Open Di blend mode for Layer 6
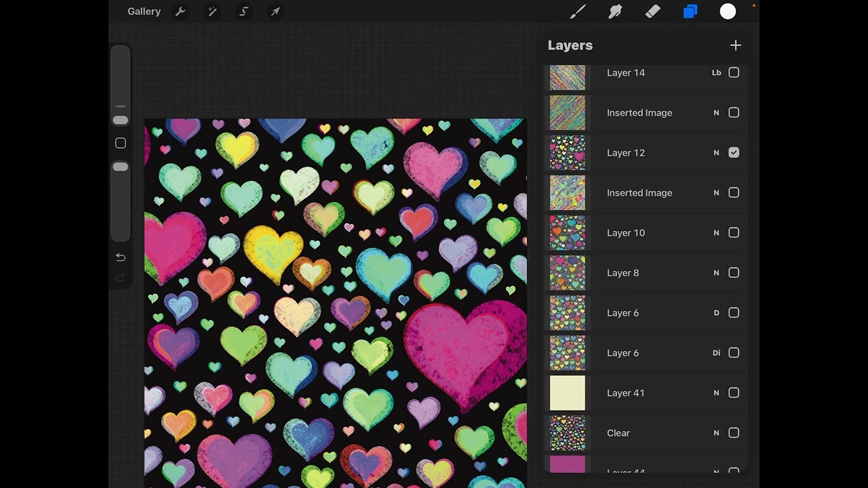The image size is (868, 488). [716, 352]
